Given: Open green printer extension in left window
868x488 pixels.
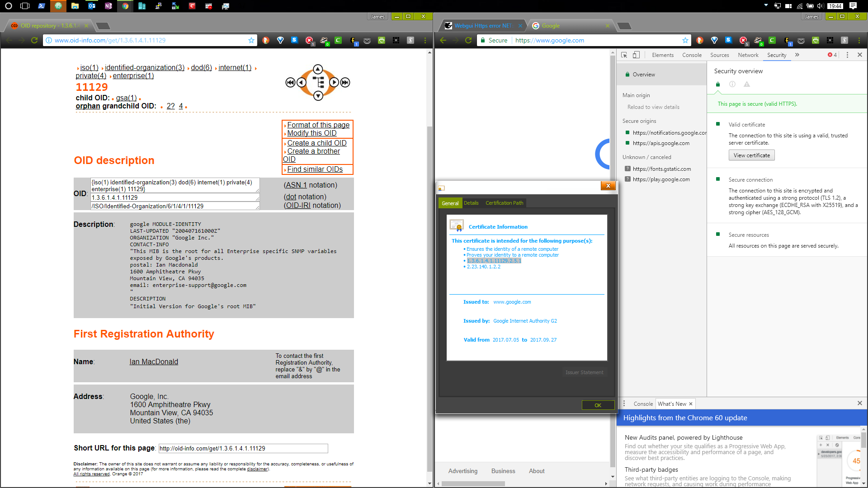Looking at the screenshot, I should [382, 40].
